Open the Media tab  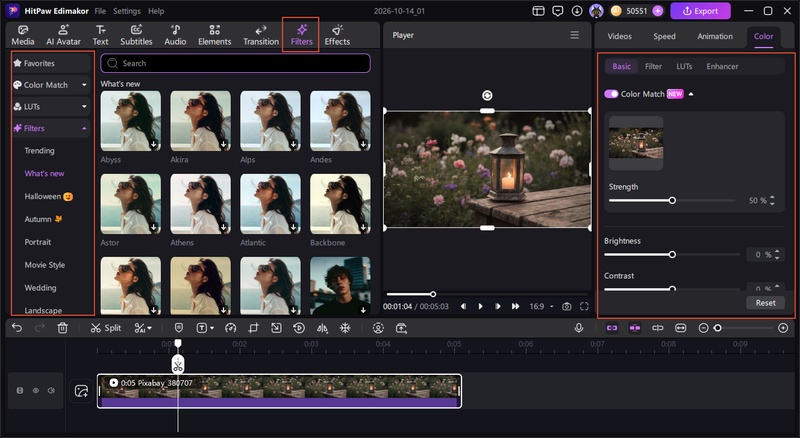coord(23,35)
